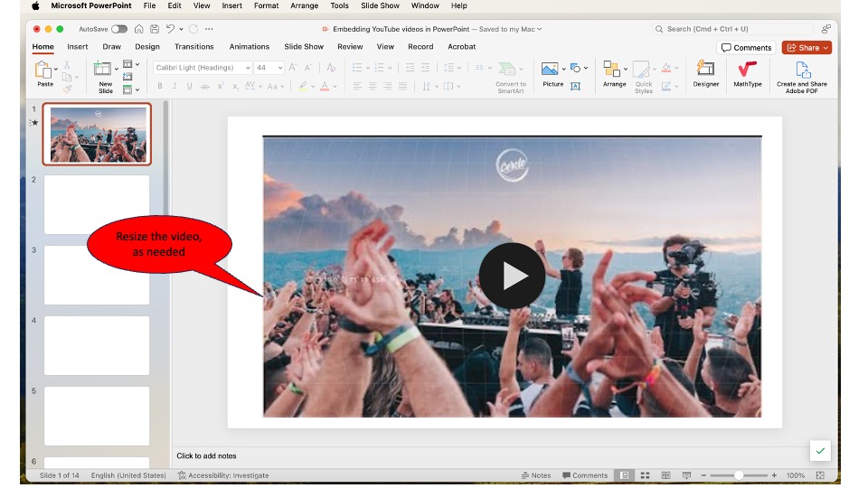This screenshot has width=868, height=488.
Task: Toggle Notes pane in status bar
Action: 536,475
